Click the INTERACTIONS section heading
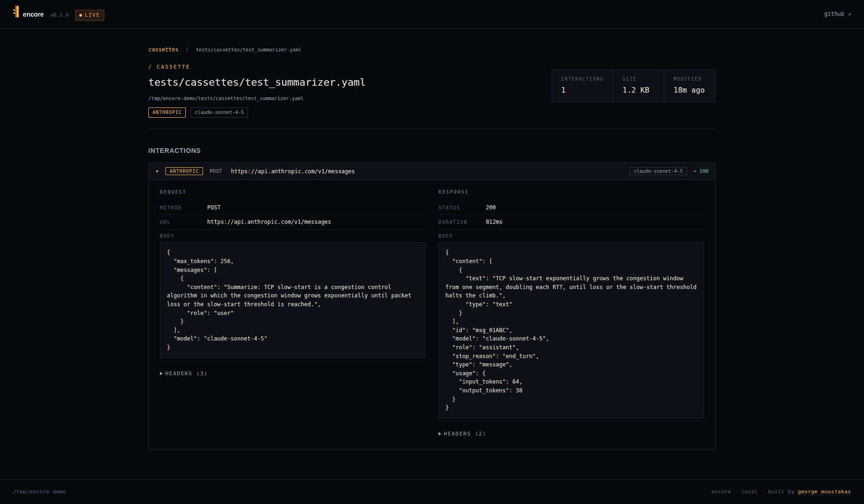 [174, 151]
